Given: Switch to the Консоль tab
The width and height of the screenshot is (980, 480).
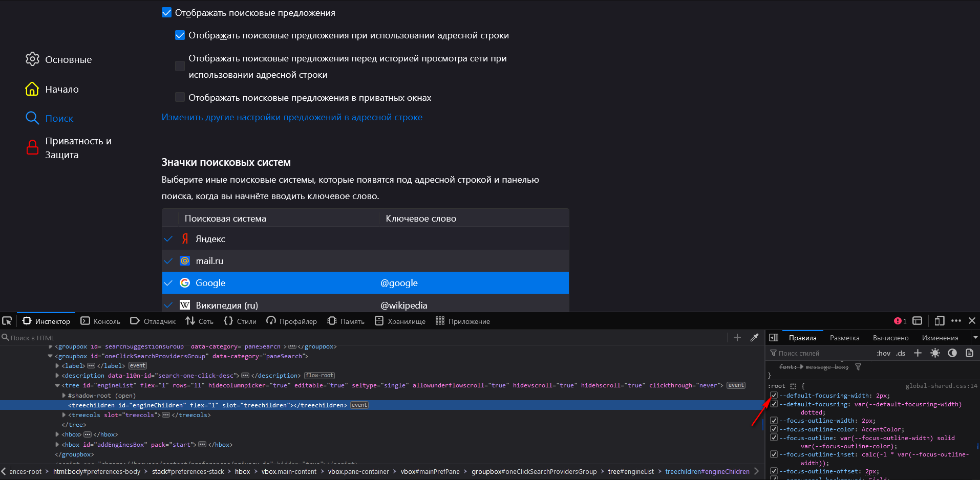Looking at the screenshot, I should pos(100,321).
